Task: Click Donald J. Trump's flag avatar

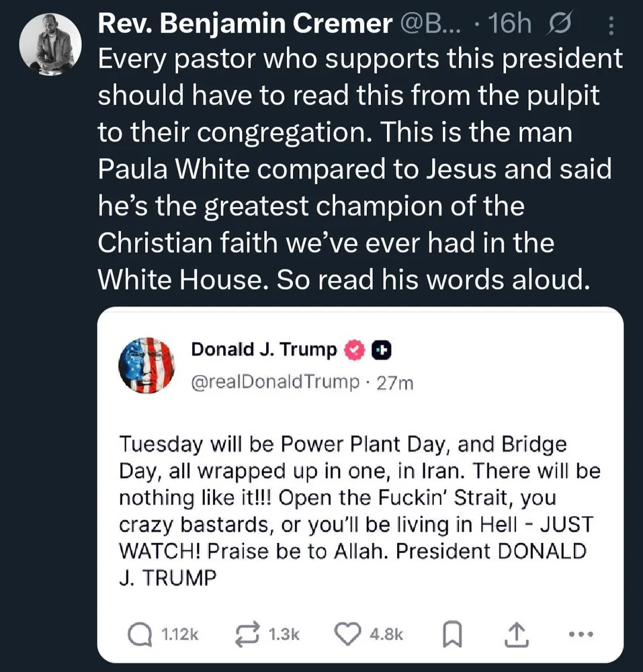Action: (147, 366)
